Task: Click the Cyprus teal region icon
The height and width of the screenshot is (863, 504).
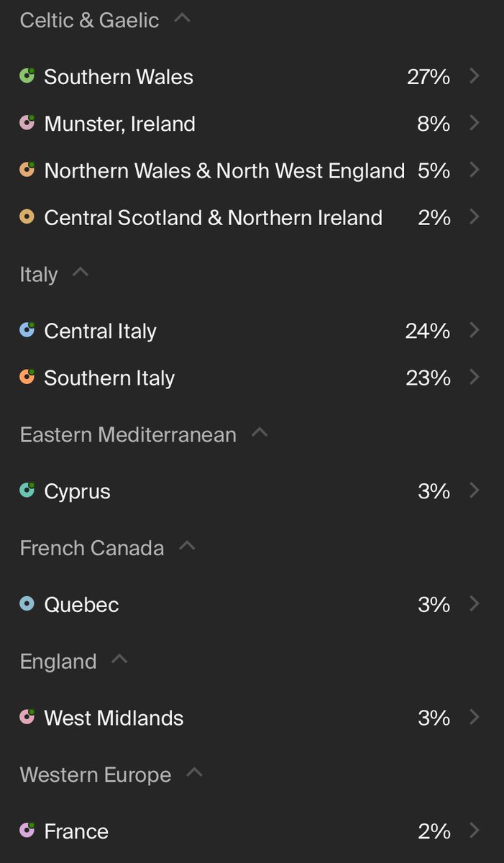Action: coord(27,490)
